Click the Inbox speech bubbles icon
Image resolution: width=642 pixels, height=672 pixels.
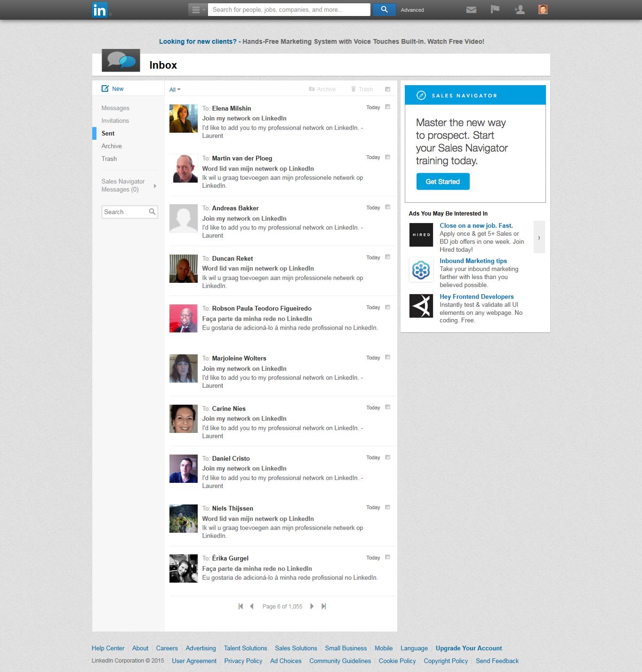pyautogui.click(x=121, y=61)
